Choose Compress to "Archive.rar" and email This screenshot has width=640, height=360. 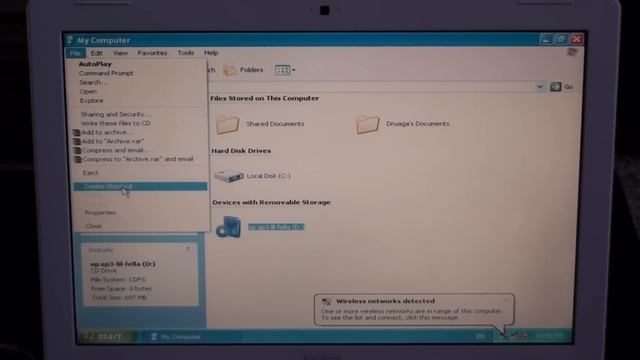point(138,159)
